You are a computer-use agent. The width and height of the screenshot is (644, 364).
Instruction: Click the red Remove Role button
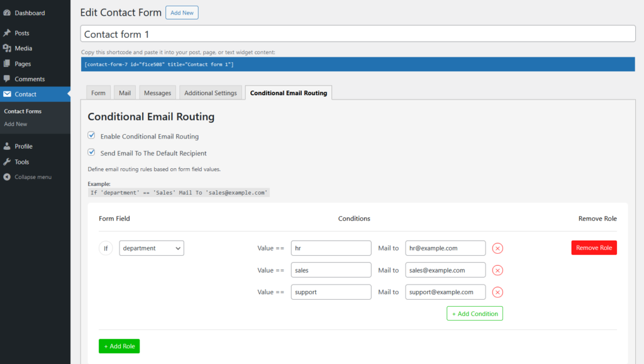[594, 247]
